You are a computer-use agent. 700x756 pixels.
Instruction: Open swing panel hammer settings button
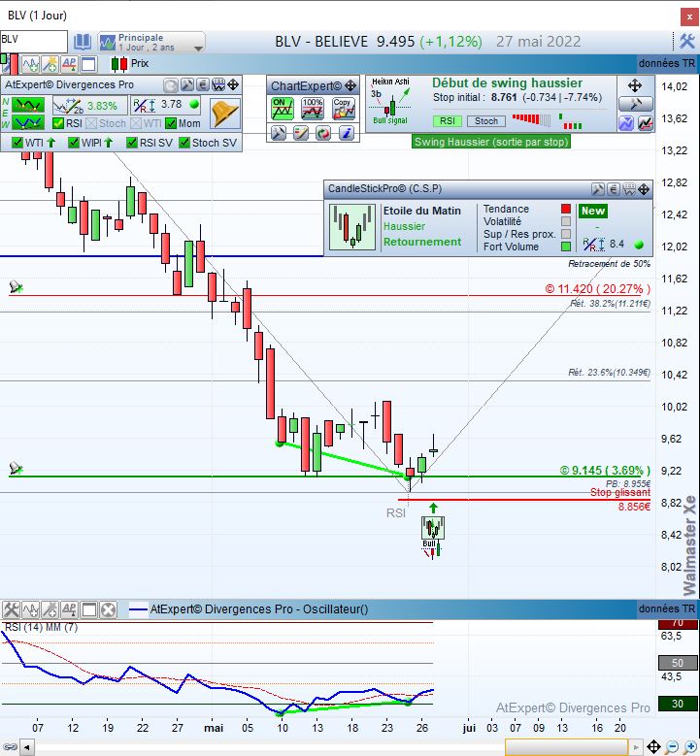635,104
